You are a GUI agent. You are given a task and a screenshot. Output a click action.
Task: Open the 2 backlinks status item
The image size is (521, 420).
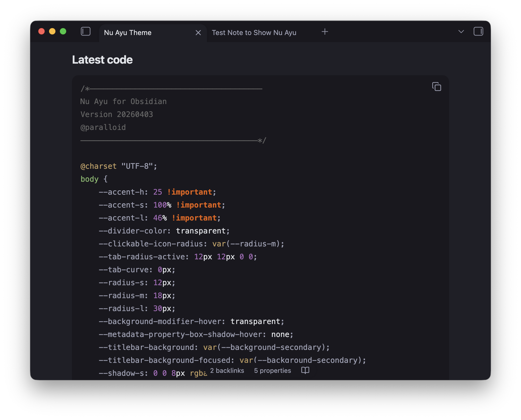click(227, 371)
